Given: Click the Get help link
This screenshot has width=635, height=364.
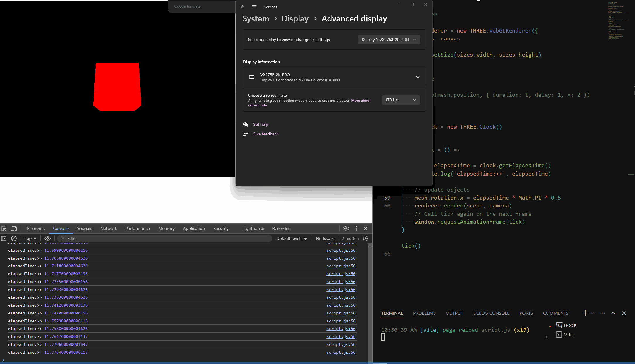Looking at the screenshot, I should click(x=260, y=124).
